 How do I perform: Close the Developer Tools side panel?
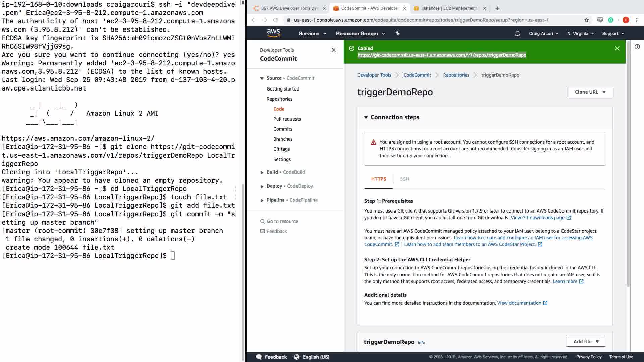tap(333, 50)
